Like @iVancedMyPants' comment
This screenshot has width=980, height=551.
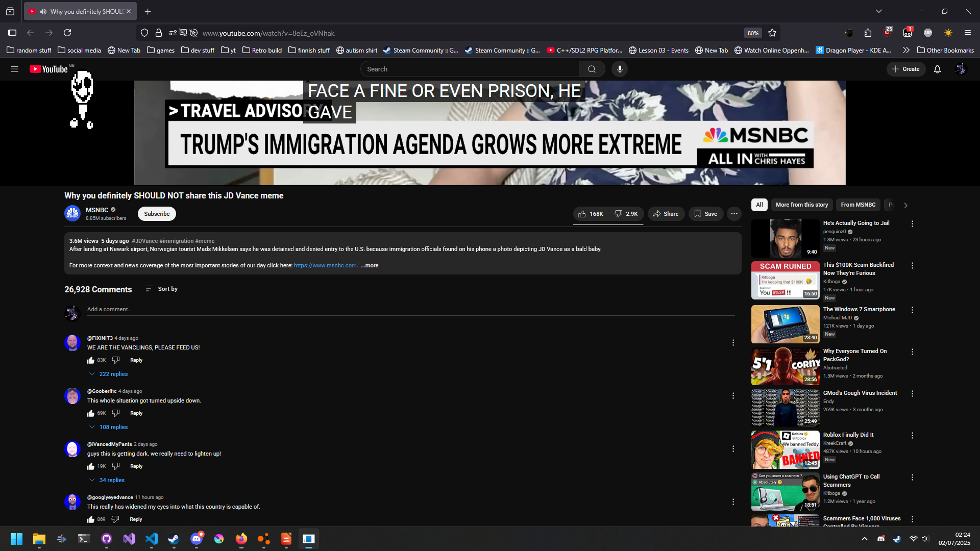pyautogui.click(x=90, y=466)
